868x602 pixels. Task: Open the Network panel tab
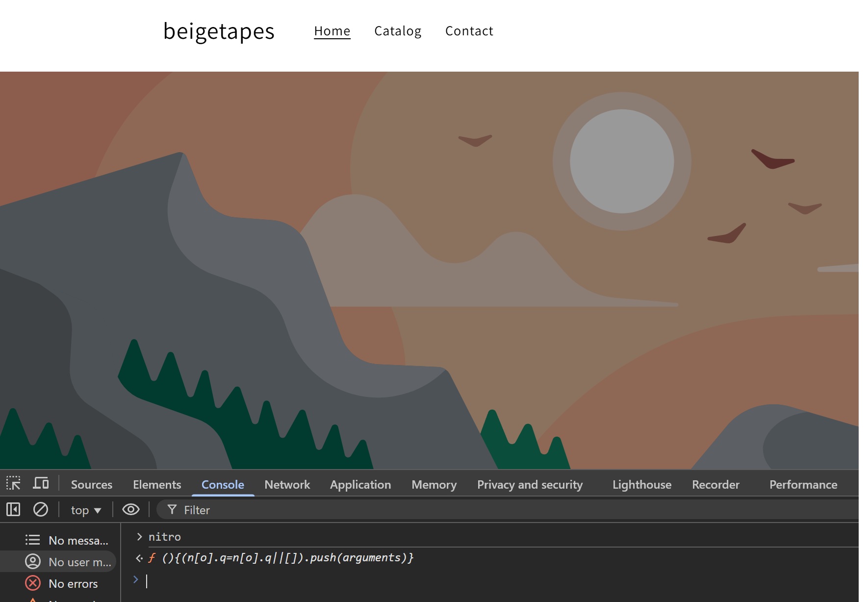(287, 485)
